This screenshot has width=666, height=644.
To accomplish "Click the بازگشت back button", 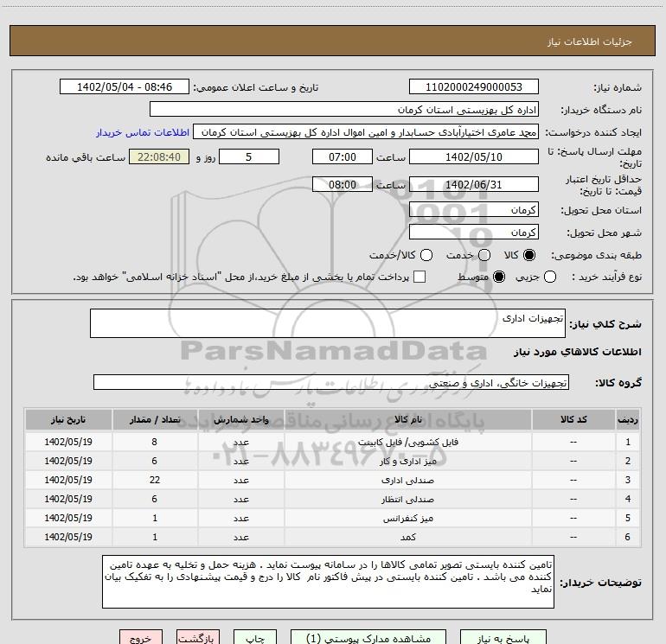I will [198, 638].
